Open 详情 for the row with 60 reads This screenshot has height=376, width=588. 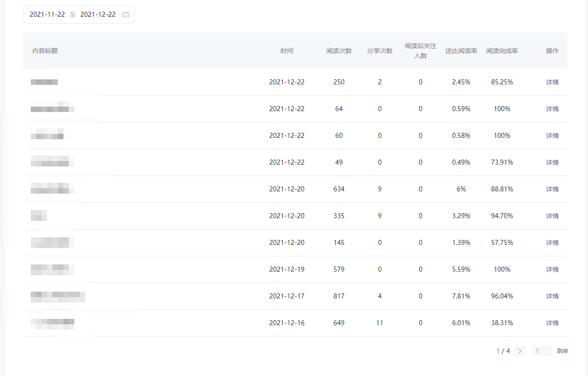pos(552,136)
